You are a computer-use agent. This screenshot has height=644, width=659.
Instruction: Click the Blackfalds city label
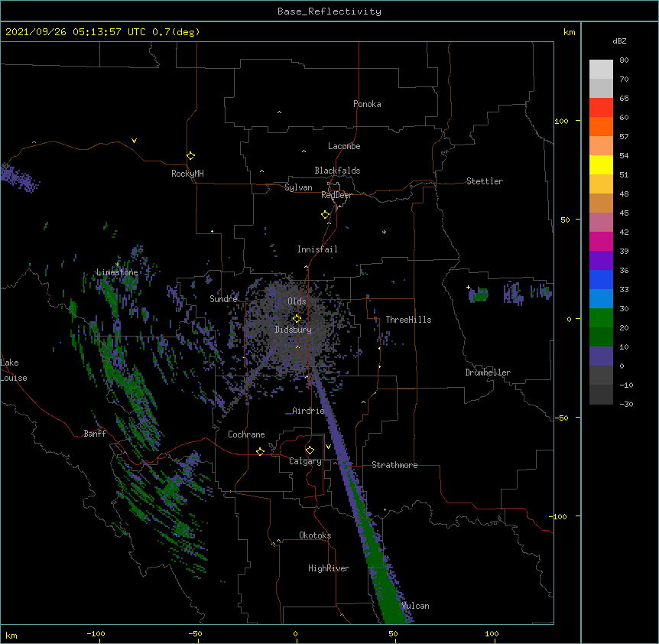pos(337,171)
